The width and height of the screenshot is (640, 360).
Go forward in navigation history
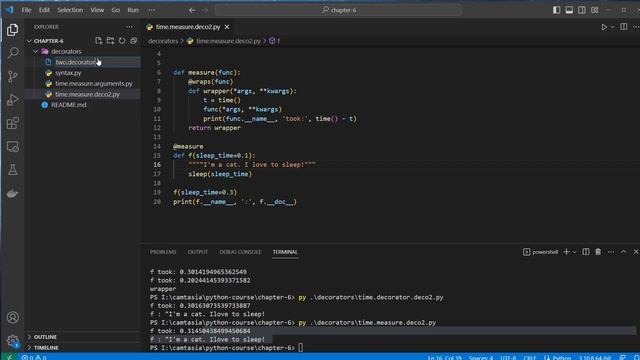(205, 10)
